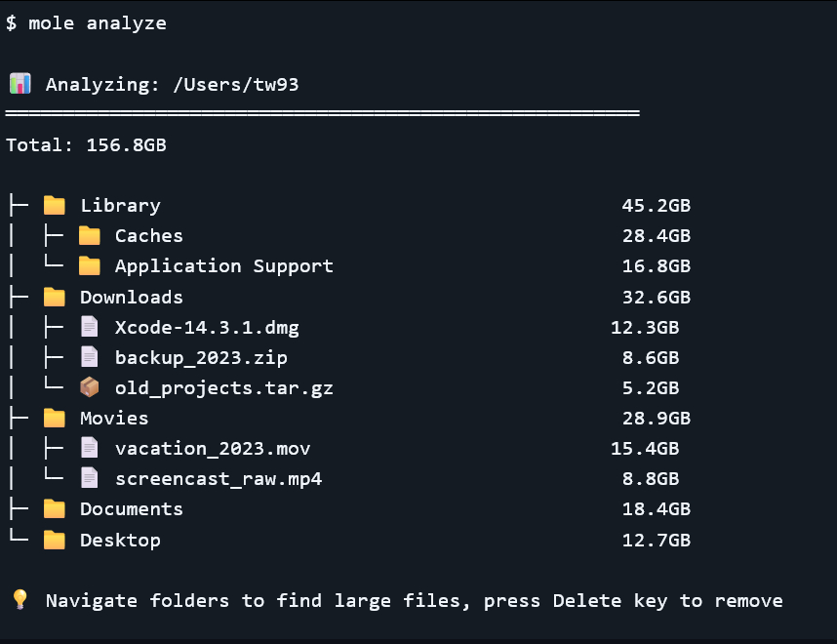
Task: Select the Desktop folder entry
Action: [120, 540]
